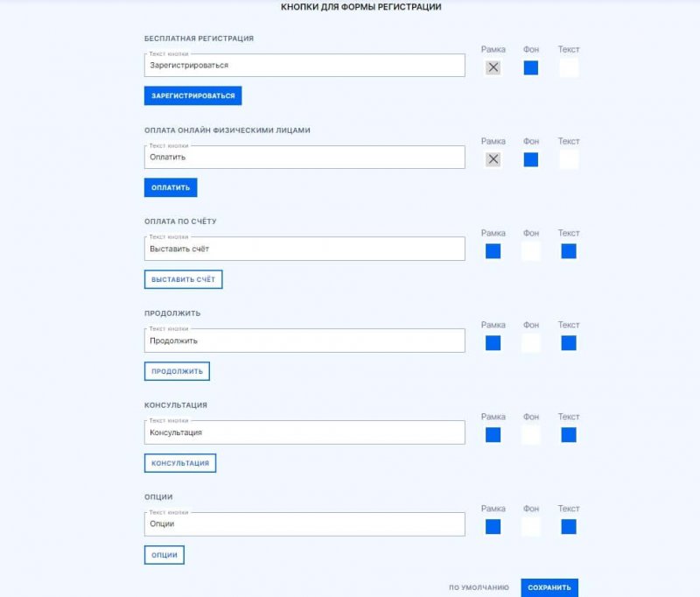Click the outlined Выставить счёт preview button
The image size is (700, 597).
click(x=184, y=279)
